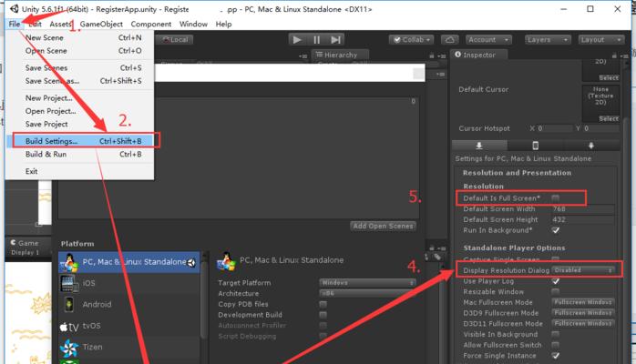636x364 pixels.
Task: Toggle Resizable Window checkbox
Action: tap(555, 291)
